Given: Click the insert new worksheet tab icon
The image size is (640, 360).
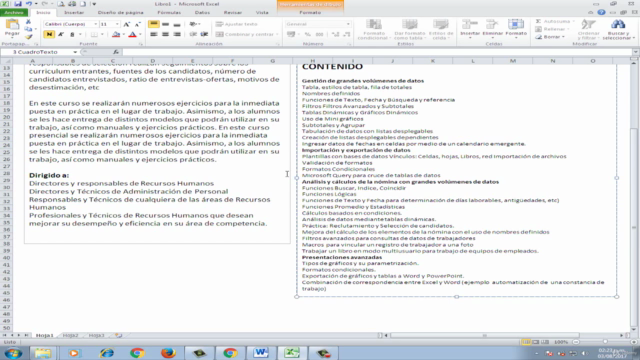Looking at the screenshot, I should tap(118, 335).
